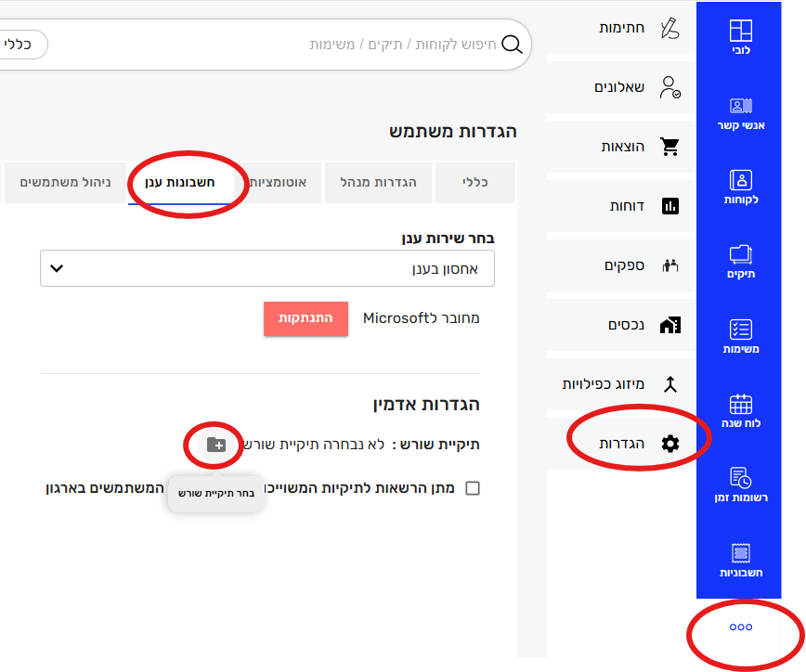Select the חשבונות ענן tab
This screenshot has width=806, height=672.
click(179, 183)
